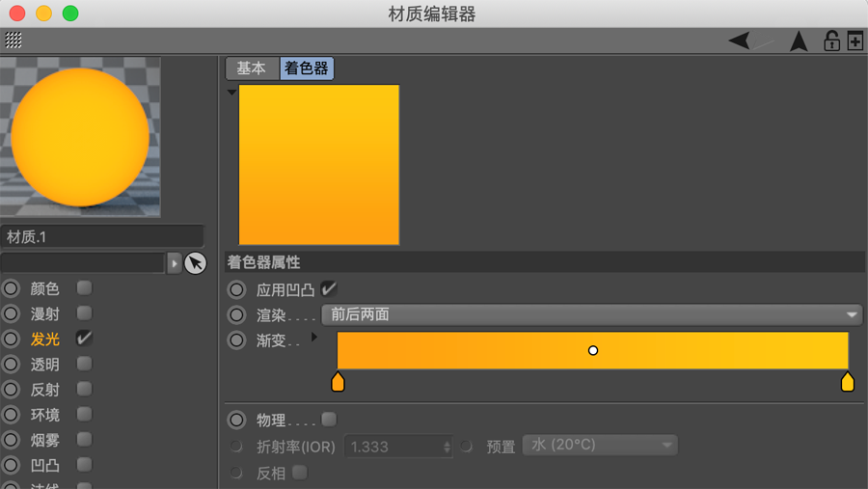
Task: Select the 发光 channel label
Action: pyautogui.click(x=44, y=339)
